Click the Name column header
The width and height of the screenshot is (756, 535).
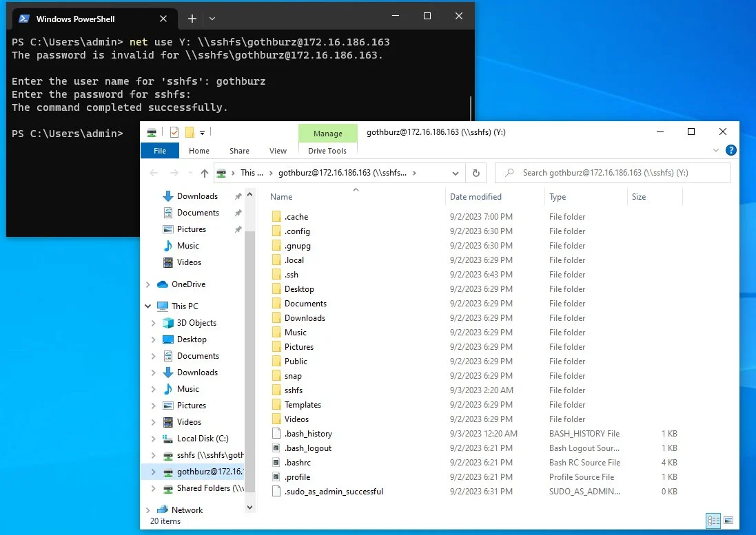[x=281, y=196]
